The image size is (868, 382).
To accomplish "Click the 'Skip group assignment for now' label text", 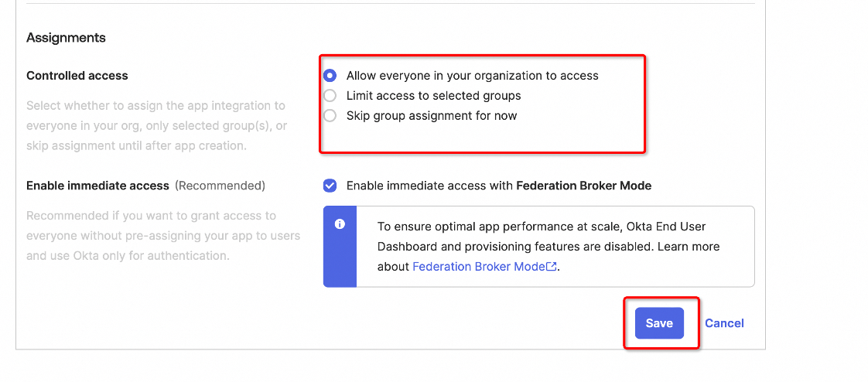I will (x=432, y=116).
